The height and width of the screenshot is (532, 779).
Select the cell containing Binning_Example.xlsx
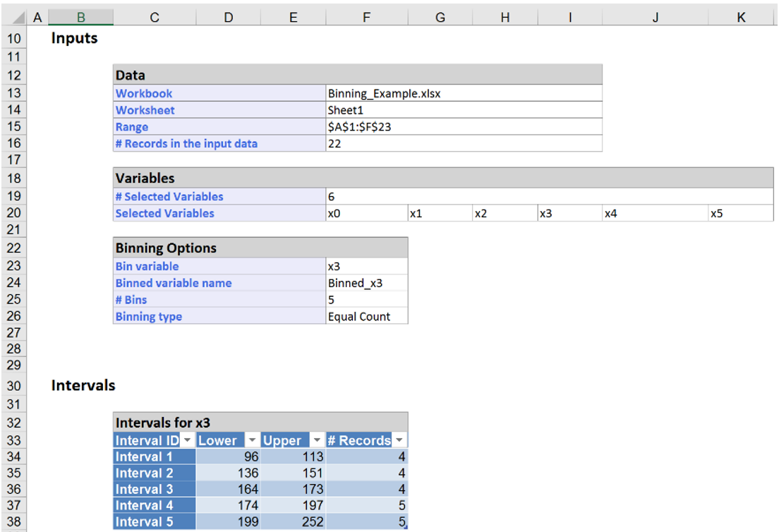click(x=367, y=93)
